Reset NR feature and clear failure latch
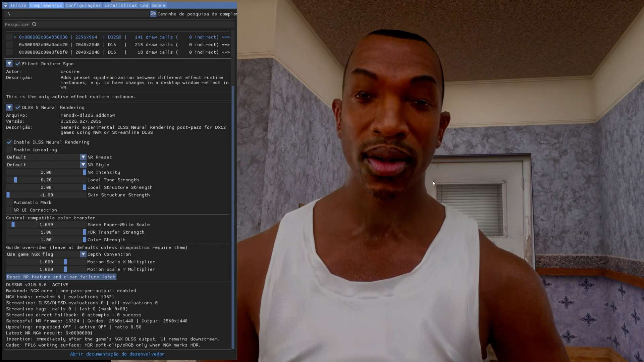 (x=61, y=277)
